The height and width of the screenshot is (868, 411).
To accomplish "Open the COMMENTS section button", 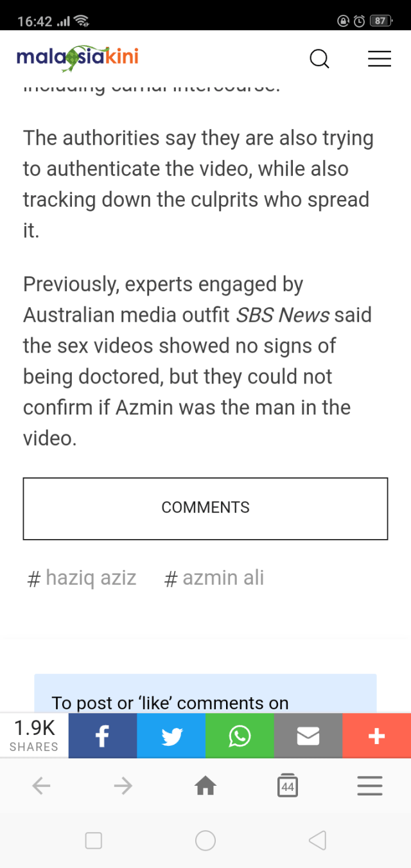I will [x=205, y=508].
